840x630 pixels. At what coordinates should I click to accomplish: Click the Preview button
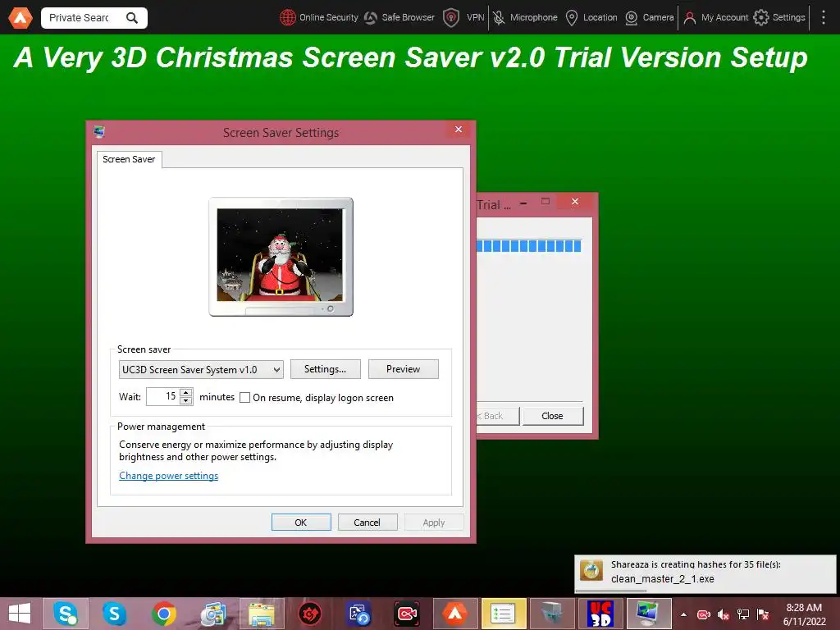[403, 369]
